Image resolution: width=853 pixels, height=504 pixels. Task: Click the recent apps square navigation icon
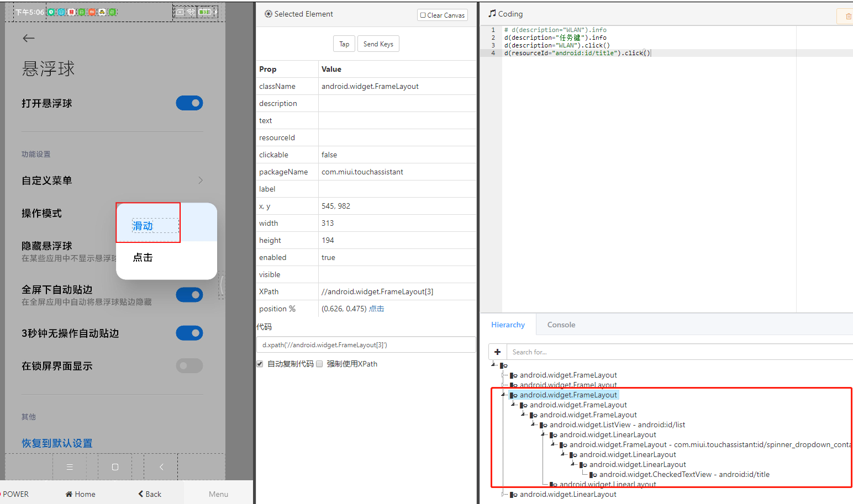click(x=114, y=466)
